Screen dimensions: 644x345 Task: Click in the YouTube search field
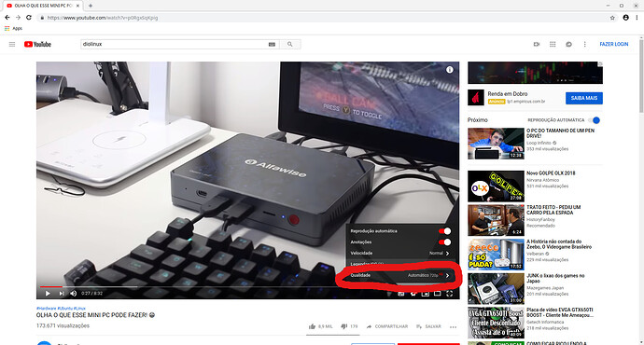[175, 45]
